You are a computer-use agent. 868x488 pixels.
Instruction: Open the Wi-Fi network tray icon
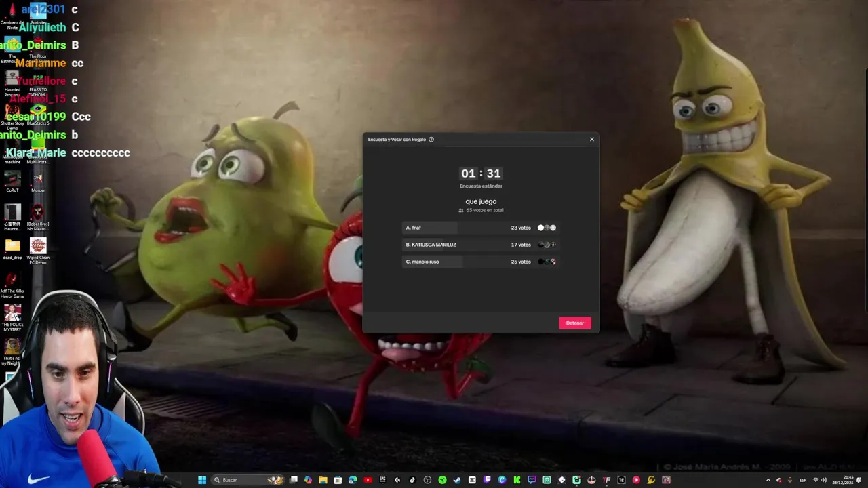coord(816,480)
